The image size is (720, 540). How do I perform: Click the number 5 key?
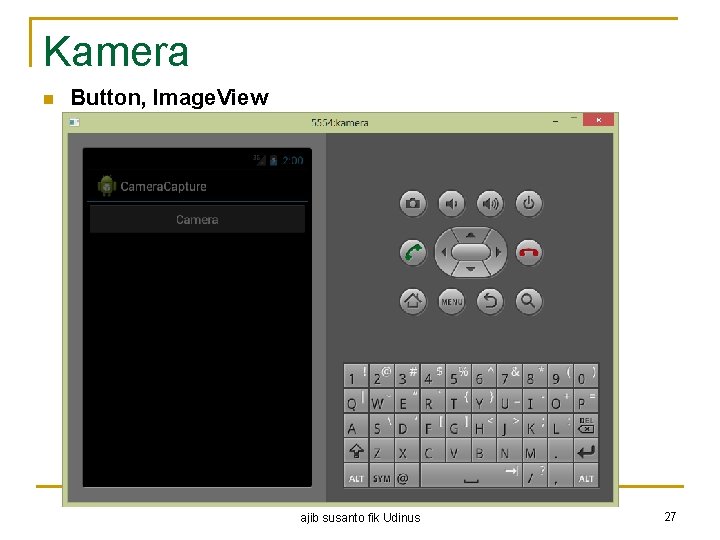pos(458,376)
